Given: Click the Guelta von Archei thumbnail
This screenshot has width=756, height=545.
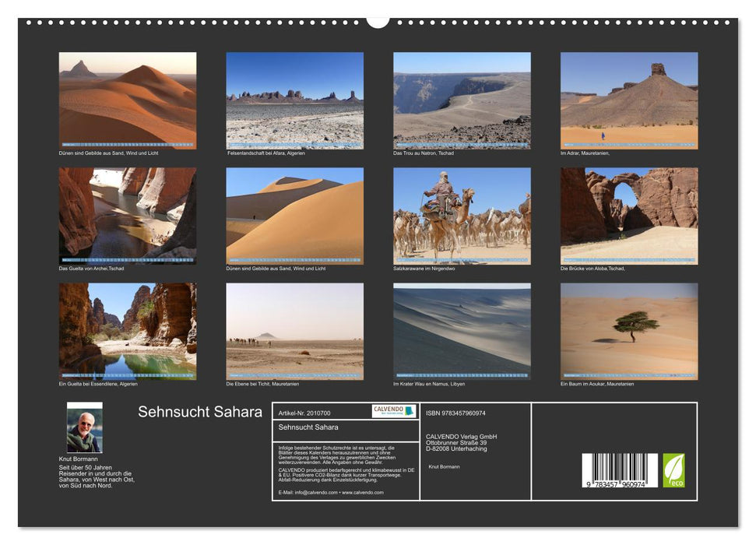Looking at the screenshot, I should point(127,214).
